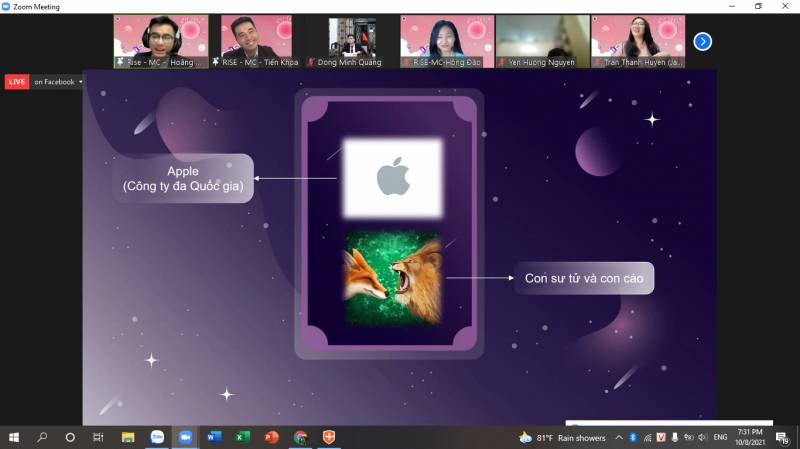The width and height of the screenshot is (800, 449).
Task: Open the weather widget showing Rain showers
Action: (x=563, y=437)
